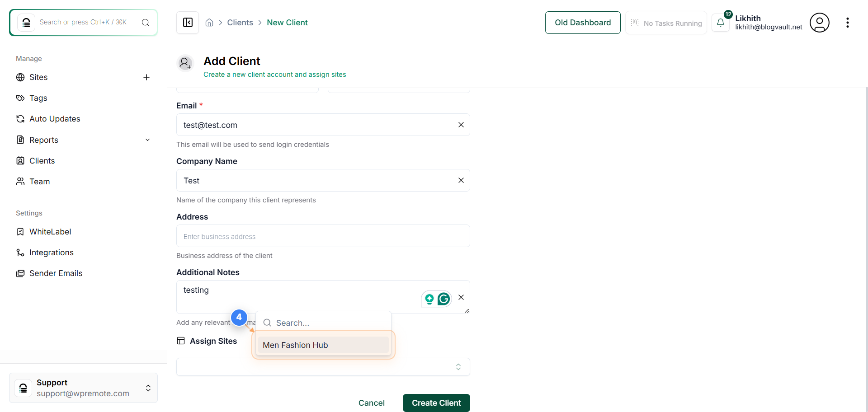Screen dimensions: 868x412
Task: Click the Auto Updates refresh icon
Action: (20, 119)
